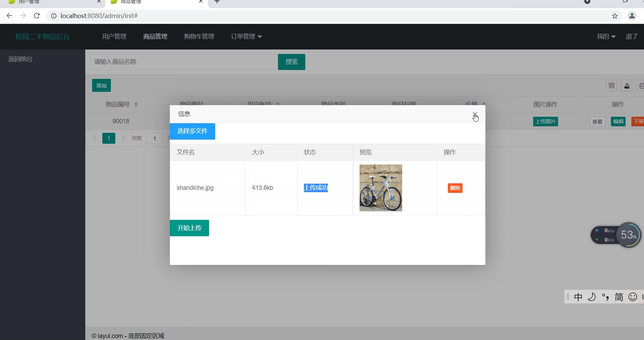Viewport: 644px width, 340px height.
Task: Click the 53% usage indicator widget
Action: (629, 235)
